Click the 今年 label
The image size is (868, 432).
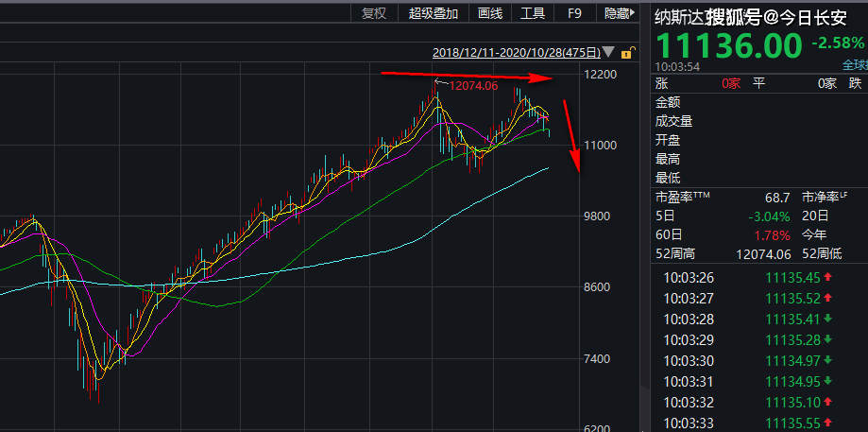815,235
